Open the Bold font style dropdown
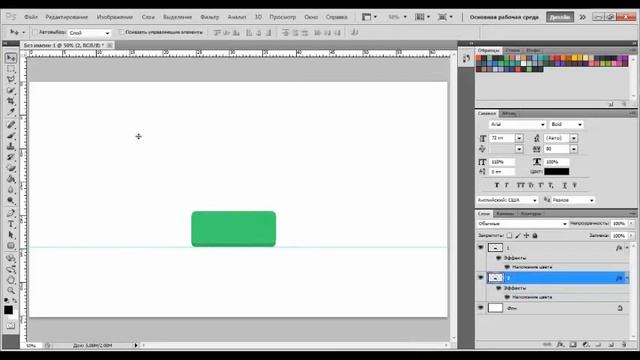The height and width of the screenshot is (360, 640). pos(566,124)
